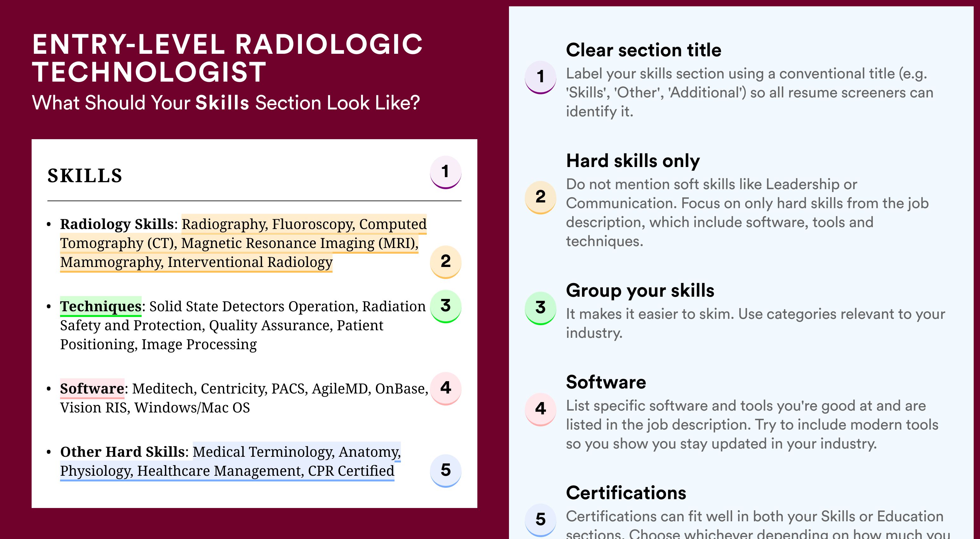Click the Radiology Skills bold label
The height and width of the screenshot is (539, 980).
(x=117, y=224)
